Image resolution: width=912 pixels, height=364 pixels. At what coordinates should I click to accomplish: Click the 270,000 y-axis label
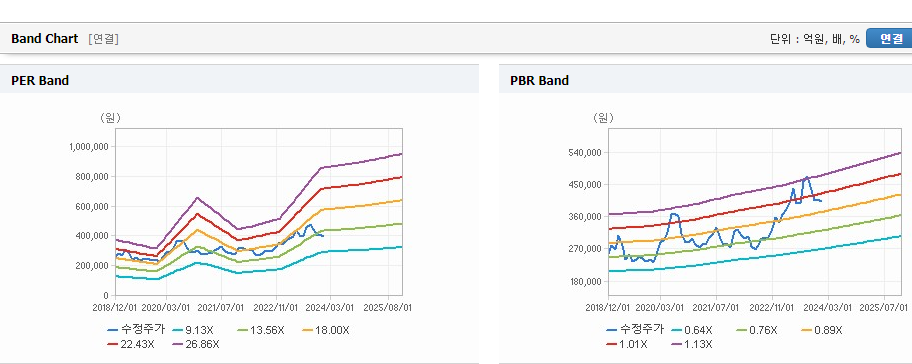(585, 249)
